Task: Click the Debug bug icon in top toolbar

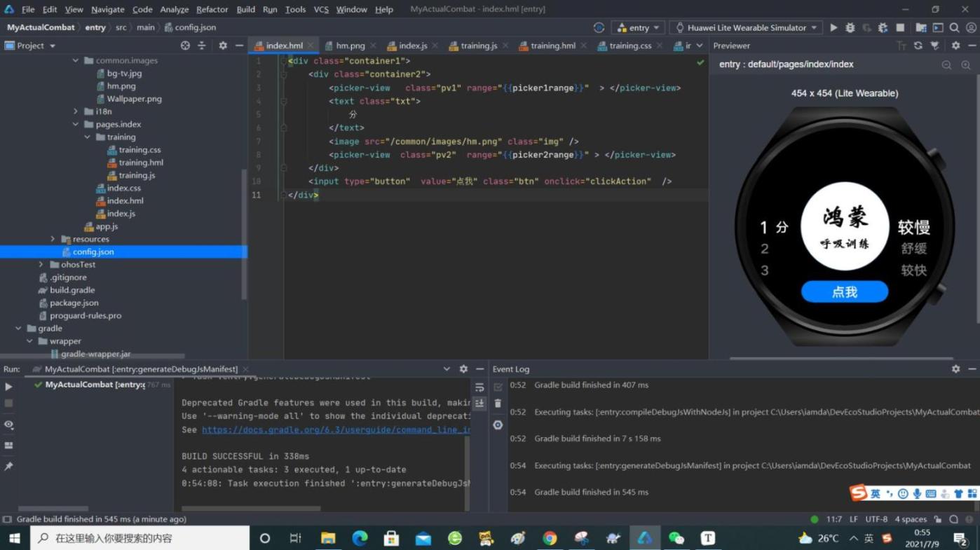Action: point(850,28)
